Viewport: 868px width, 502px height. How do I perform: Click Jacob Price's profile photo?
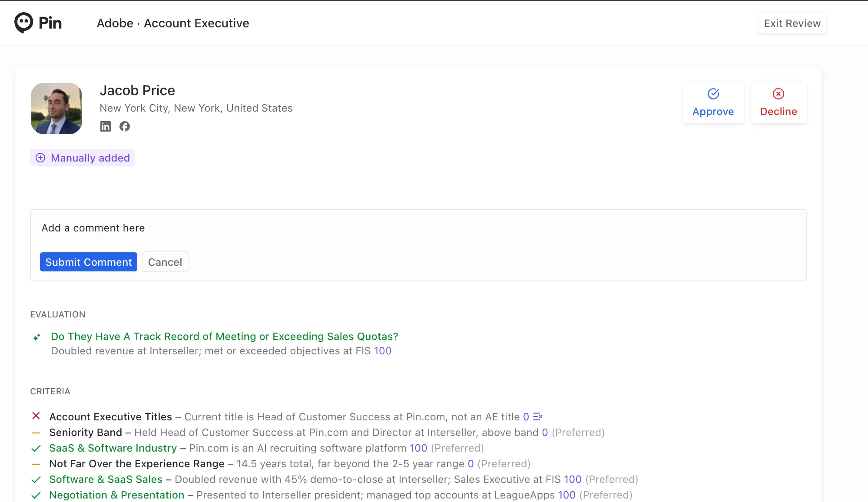tap(56, 109)
